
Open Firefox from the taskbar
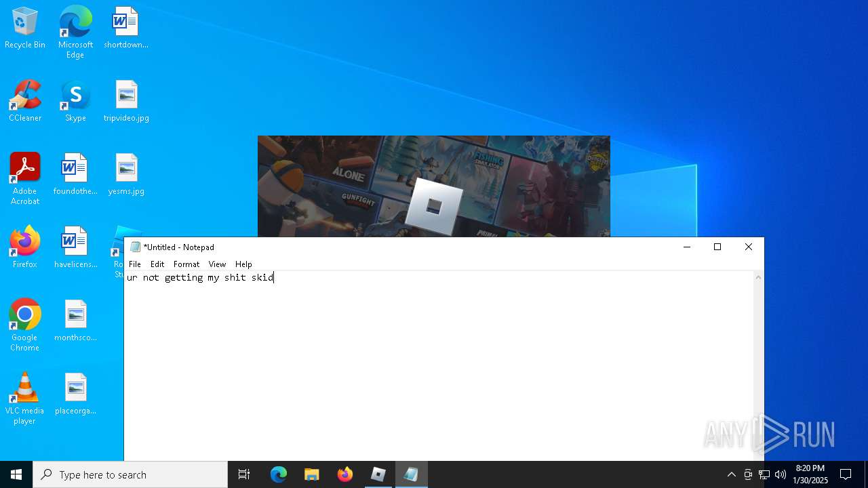(x=345, y=474)
